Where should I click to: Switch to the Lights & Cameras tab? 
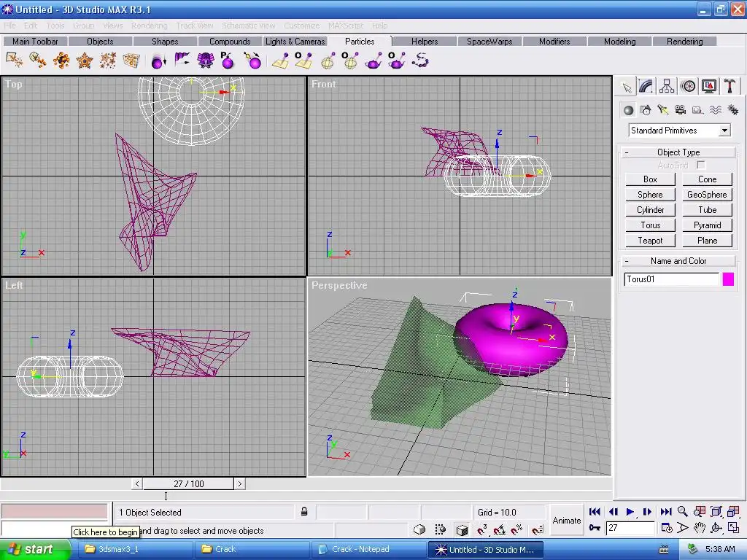tap(295, 42)
